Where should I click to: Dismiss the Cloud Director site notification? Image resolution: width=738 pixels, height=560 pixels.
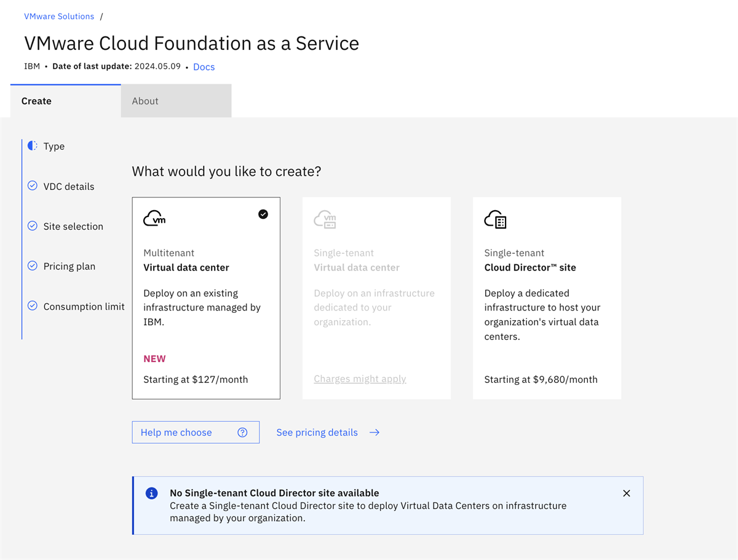[626, 493]
